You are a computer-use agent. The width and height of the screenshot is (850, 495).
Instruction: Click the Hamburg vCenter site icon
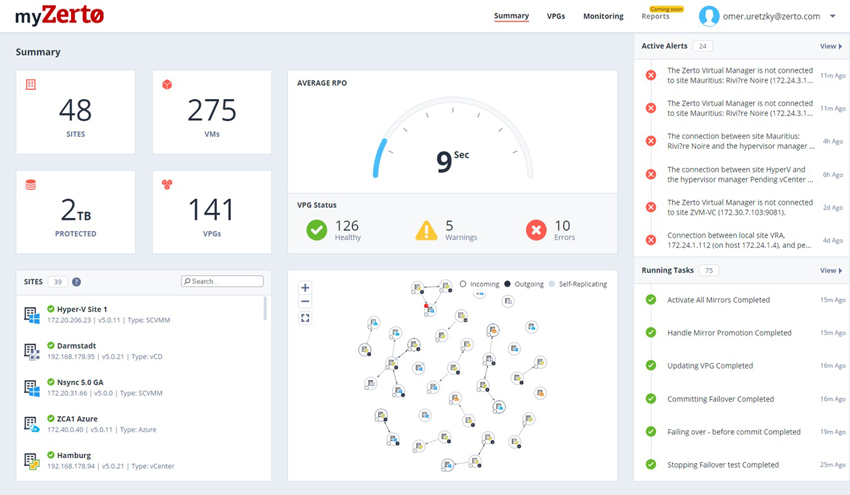click(32, 461)
